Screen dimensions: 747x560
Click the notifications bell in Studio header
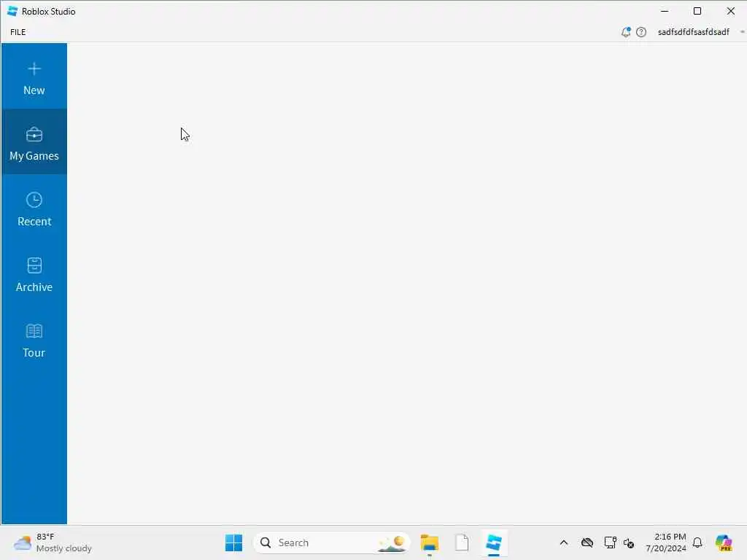tap(626, 32)
